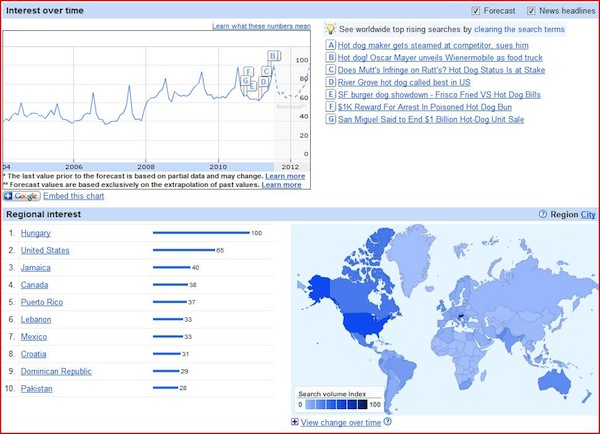Click headline marker G icon in news list
Screen dimensions: 600x434
331,118
